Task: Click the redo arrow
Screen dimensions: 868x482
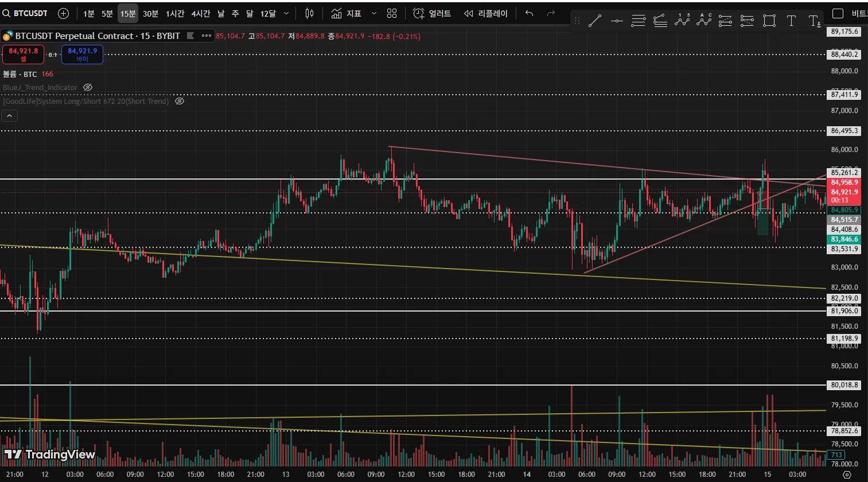Action: click(x=551, y=13)
